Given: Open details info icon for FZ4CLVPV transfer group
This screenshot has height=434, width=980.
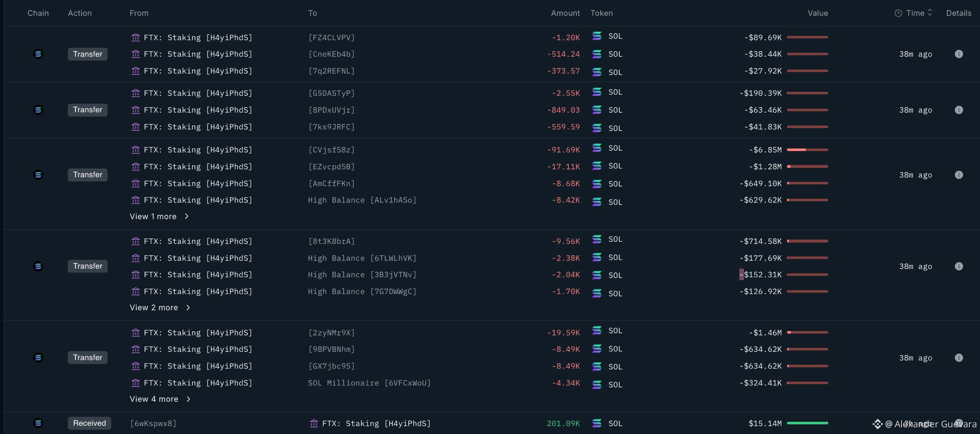Looking at the screenshot, I should pos(959,54).
